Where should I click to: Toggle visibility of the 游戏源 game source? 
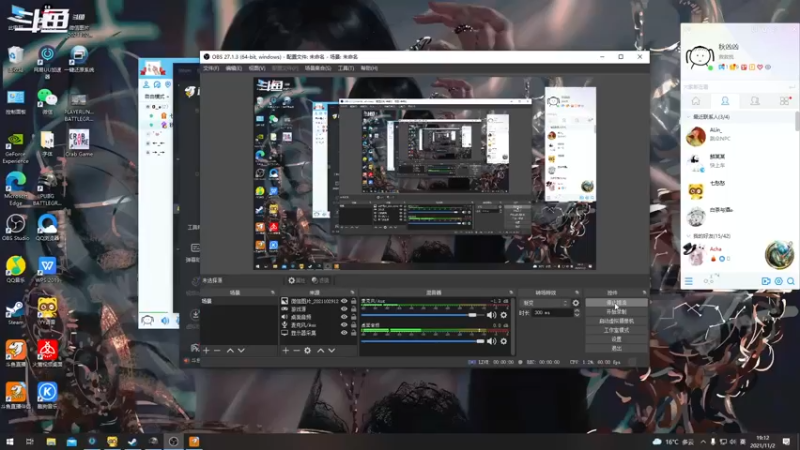coord(344,309)
